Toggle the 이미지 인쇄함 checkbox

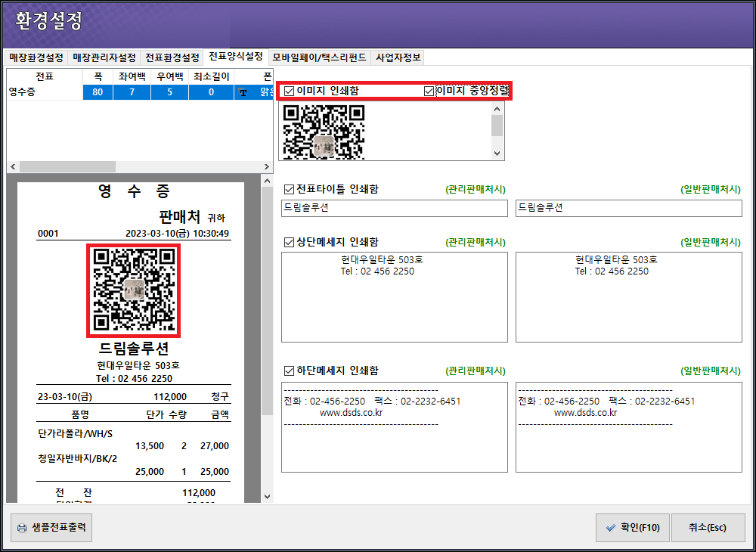point(289,91)
